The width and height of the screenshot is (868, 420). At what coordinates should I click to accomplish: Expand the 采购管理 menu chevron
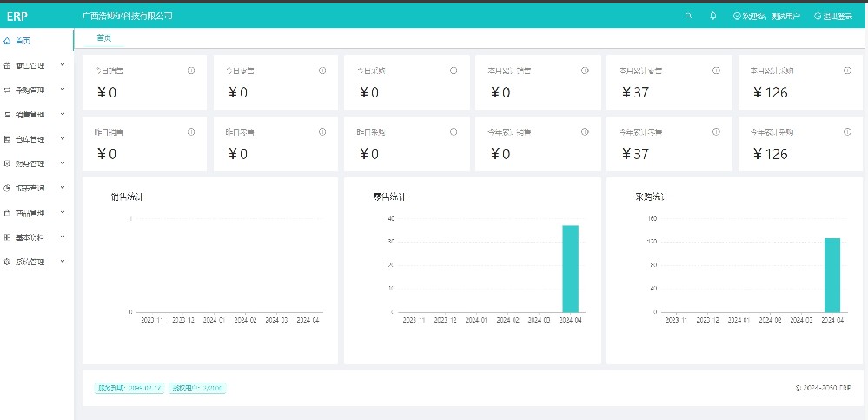(63, 90)
